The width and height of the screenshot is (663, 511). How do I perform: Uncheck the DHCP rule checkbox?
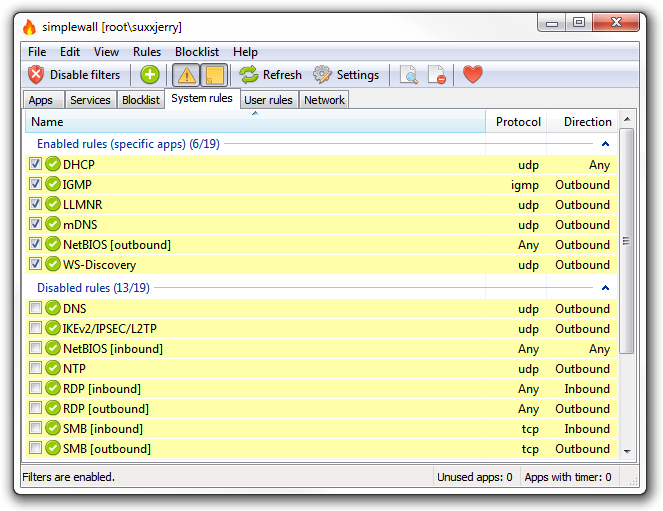pos(36,164)
